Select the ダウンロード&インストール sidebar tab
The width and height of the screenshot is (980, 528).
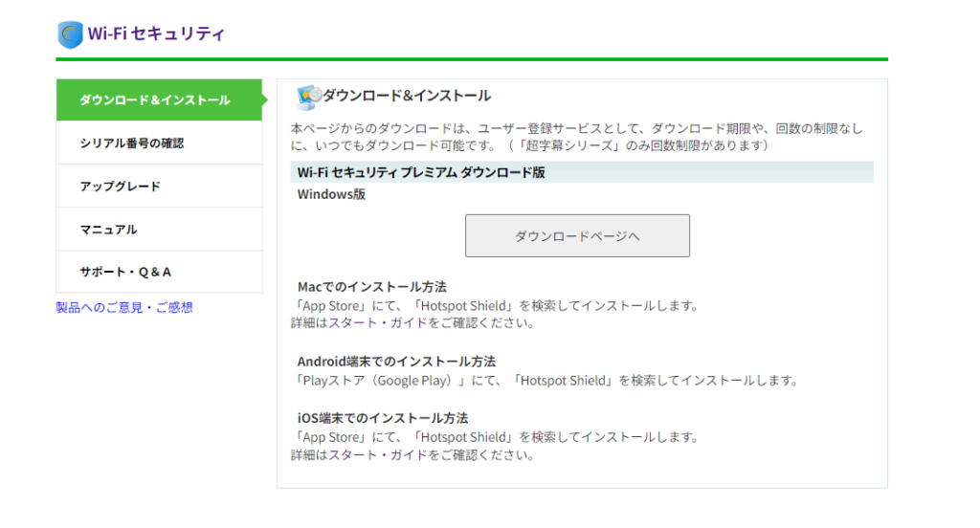pyautogui.click(x=154, y=100)
